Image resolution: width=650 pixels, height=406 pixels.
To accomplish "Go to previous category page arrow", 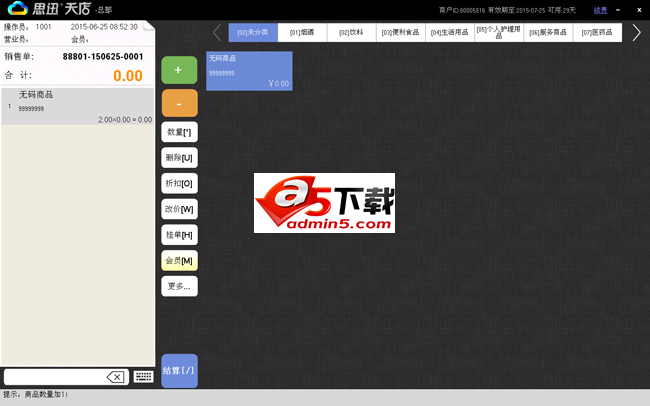I will pos(217,32).
